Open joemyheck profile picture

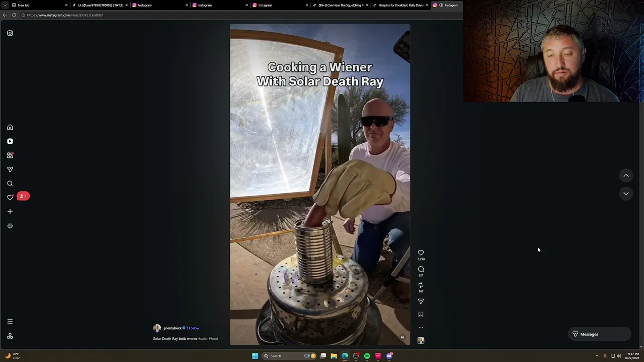[x=157, y=328]
